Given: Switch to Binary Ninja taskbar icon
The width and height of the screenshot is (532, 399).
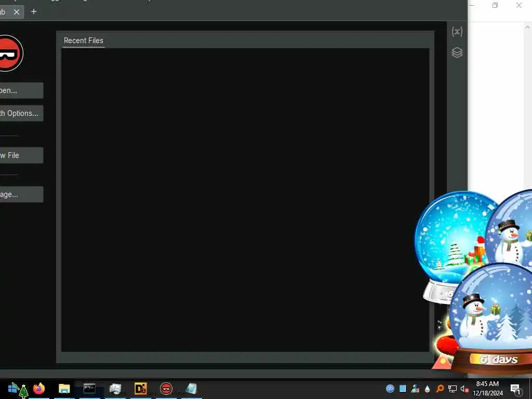Looking at the screenshot, I should pyautogui.click(x=166, y=389).
